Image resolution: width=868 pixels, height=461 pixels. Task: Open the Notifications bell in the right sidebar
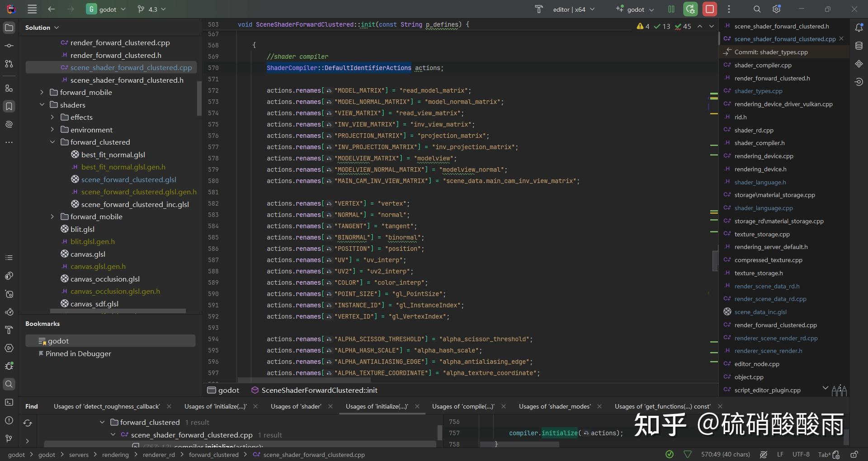(859, 27)
